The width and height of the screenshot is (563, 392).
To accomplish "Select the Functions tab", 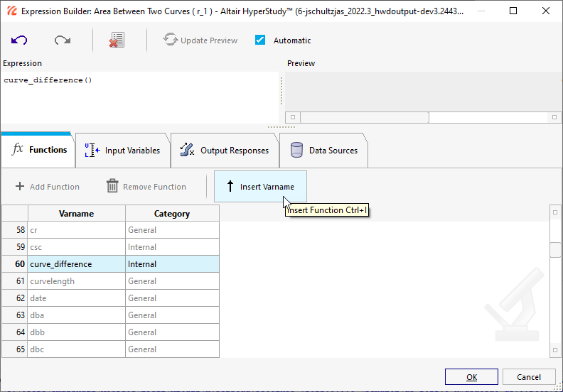I will pos(40,150).
